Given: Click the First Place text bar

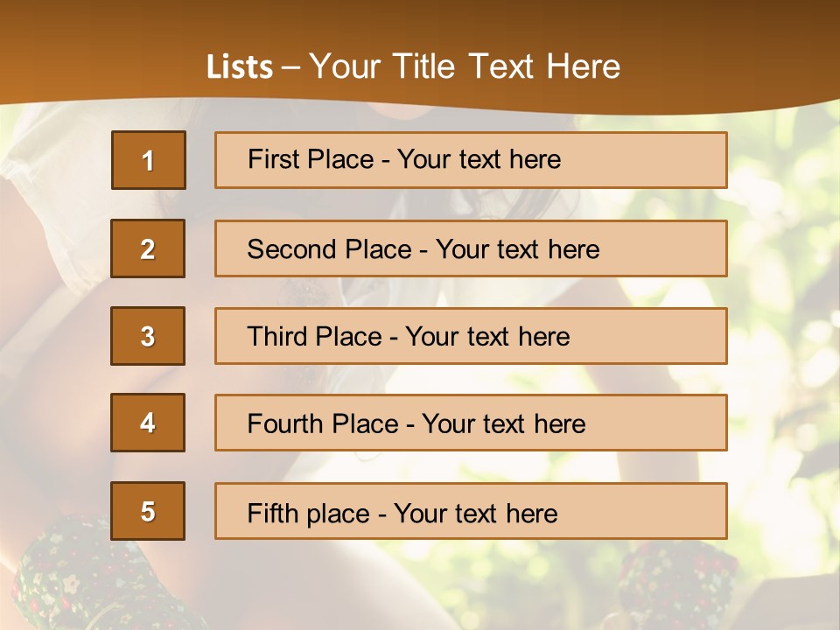Looking at the screenshot, I should (471, 160).
